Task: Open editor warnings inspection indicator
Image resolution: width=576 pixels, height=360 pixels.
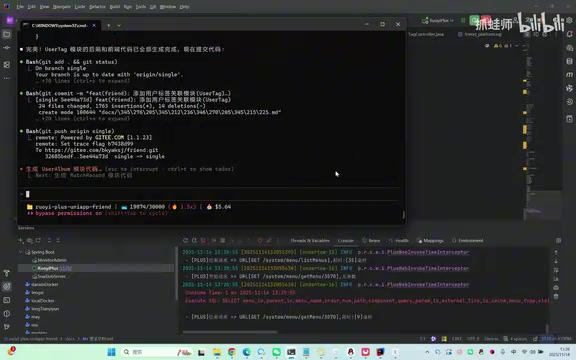Action: tap(503, 46)
